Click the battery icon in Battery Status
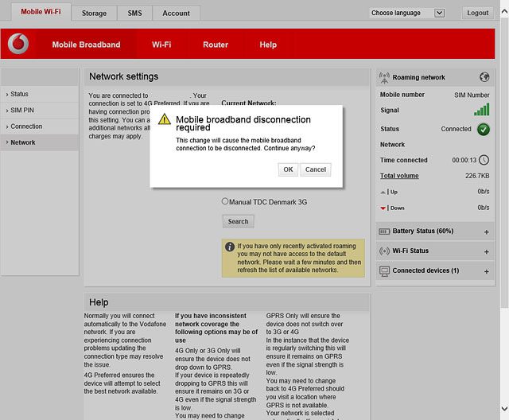The width and height of the screenshot is (509, 420). pyautogui.click(x=384, y=231)
